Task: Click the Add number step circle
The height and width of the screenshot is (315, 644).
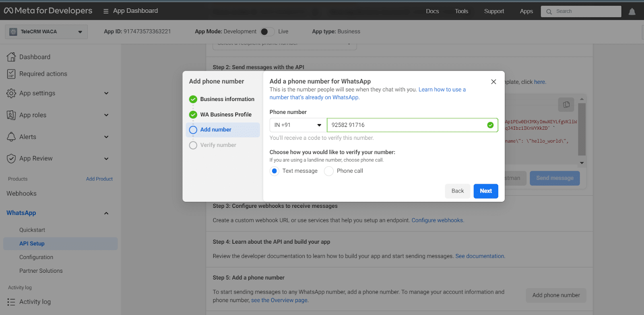Action: click(x=193, y=130)
